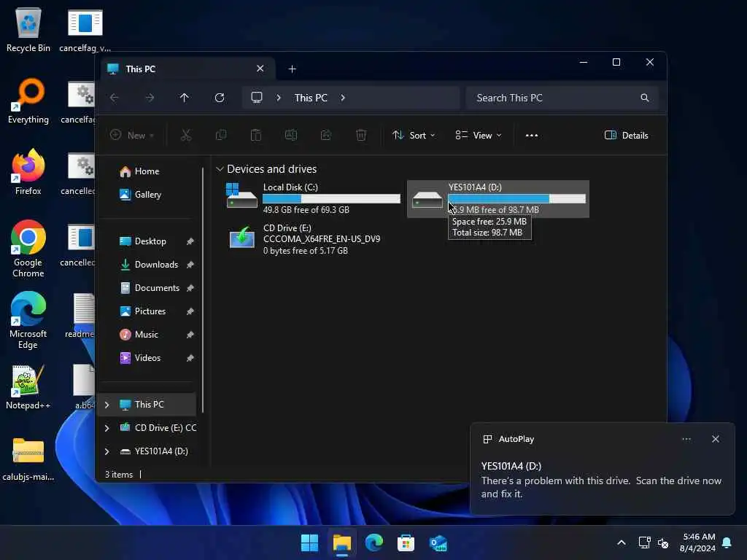Open Outlook from taskbar

click(438, 542)
